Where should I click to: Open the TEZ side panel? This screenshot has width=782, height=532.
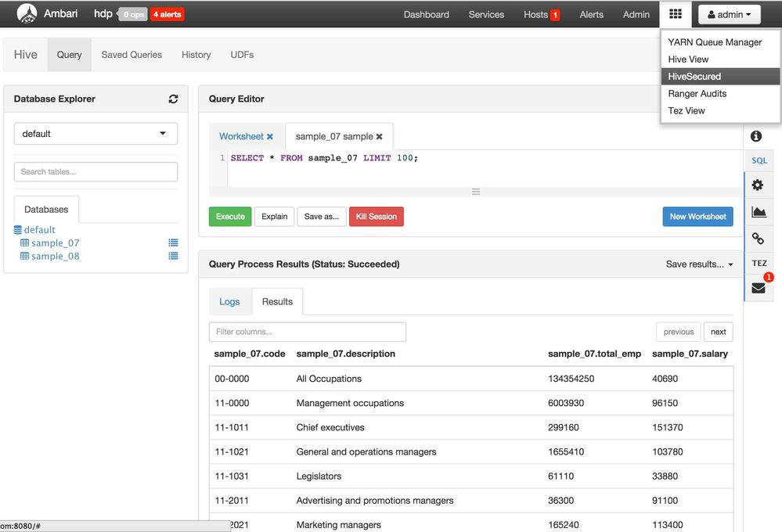pos(759,263)
